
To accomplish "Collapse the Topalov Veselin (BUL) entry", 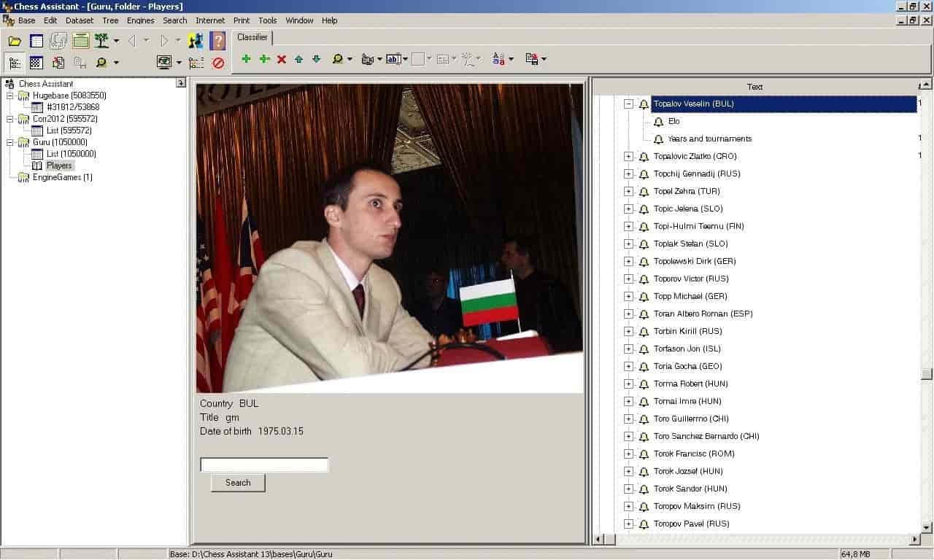I will tap(628, 104).
